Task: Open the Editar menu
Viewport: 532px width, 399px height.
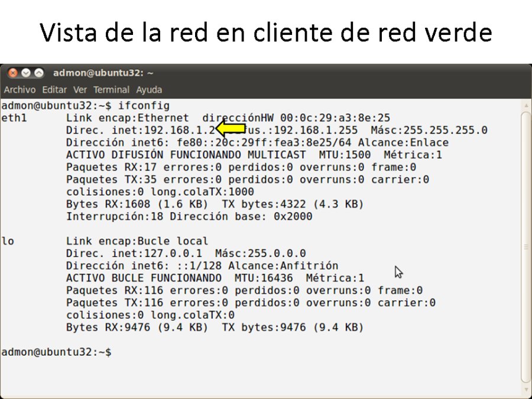Action: (x=54, y=90)
